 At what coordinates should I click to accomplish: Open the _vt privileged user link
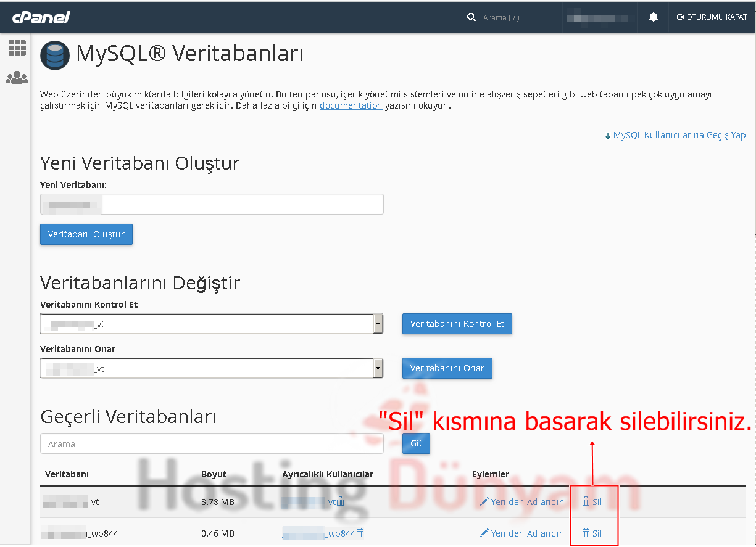coord(309,502)
